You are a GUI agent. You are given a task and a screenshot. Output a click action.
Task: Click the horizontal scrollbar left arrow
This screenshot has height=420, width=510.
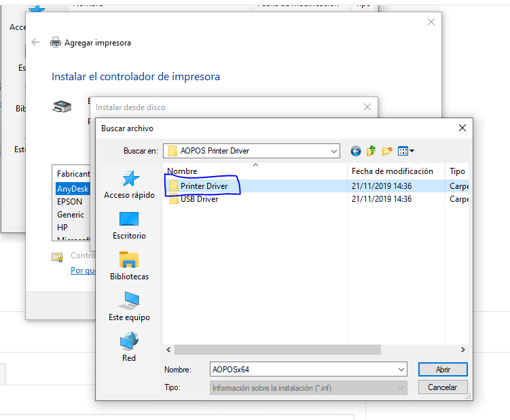click(x=168, y=350)
